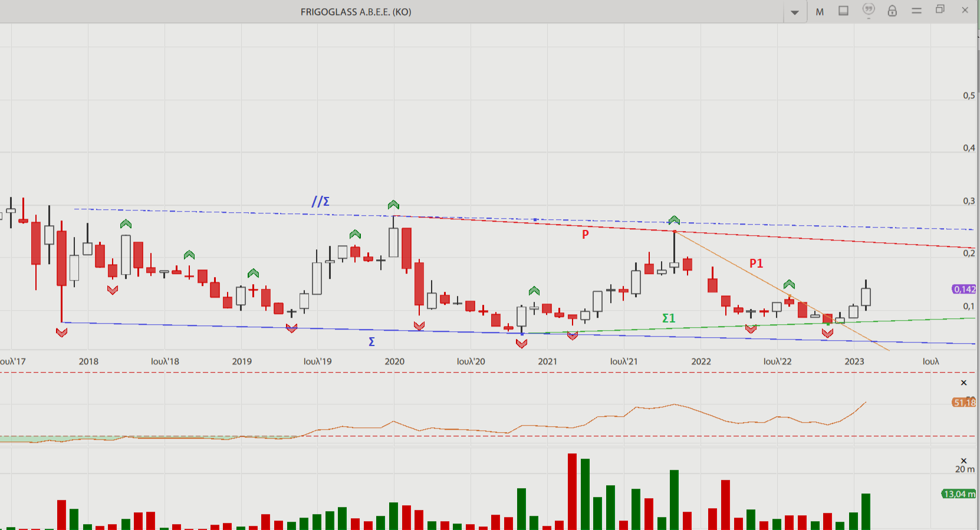This screenshot has width=980, height=530.
Task: Click the green up marker above the 2020 peak
Action: click(x=393, y=205)
